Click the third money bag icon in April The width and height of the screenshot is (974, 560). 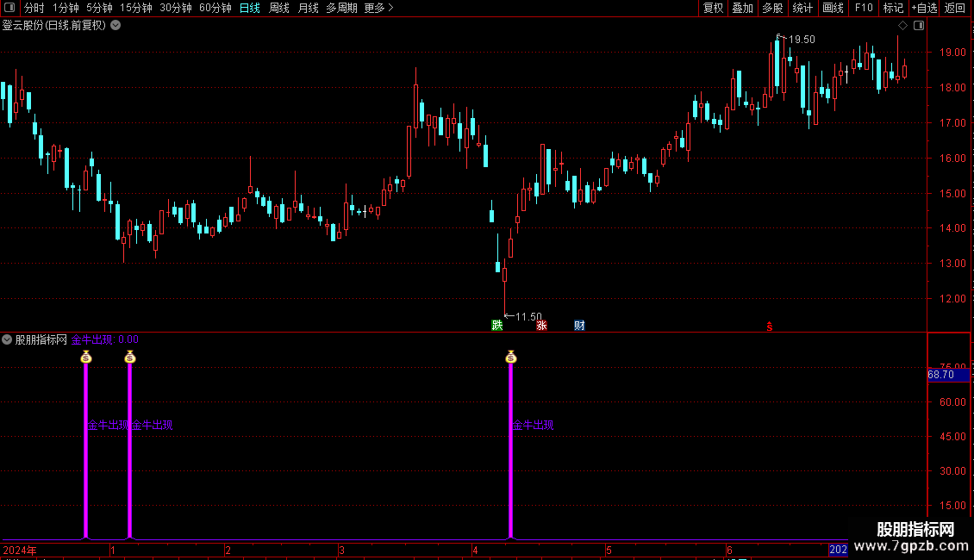tap(511, 357)
